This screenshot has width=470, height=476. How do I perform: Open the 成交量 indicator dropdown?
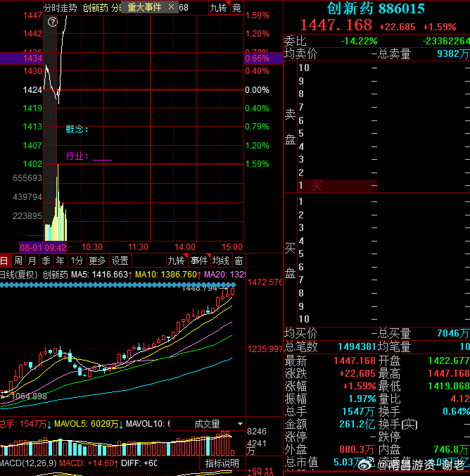point(208,423)
